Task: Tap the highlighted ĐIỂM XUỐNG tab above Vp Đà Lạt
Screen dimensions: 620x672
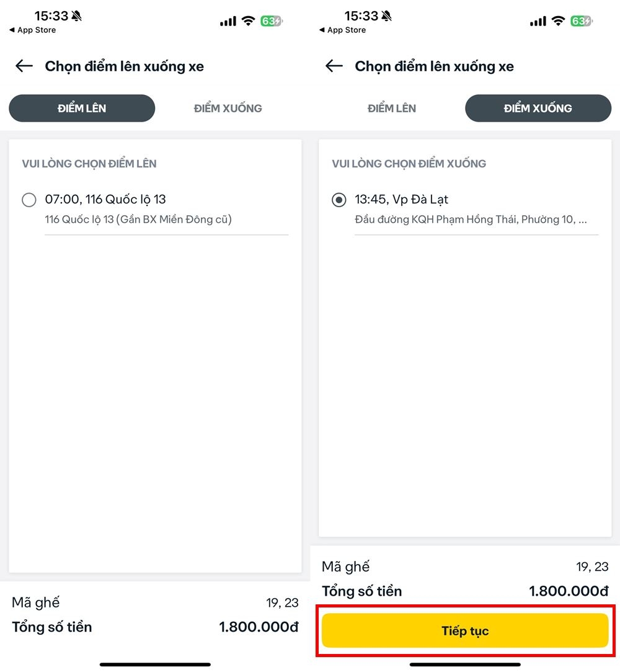Action: [x=538, y=108]
